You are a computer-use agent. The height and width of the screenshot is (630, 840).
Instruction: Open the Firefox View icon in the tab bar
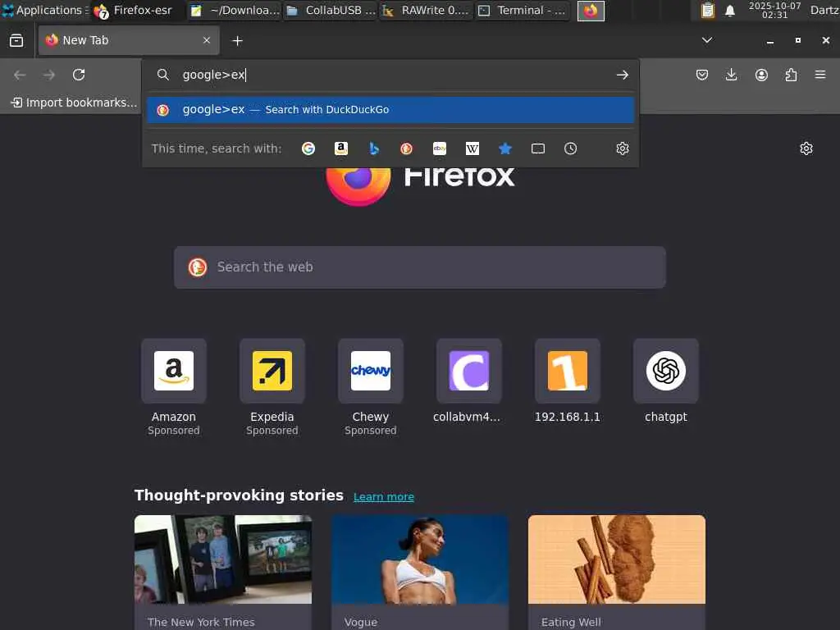[16, 41]
